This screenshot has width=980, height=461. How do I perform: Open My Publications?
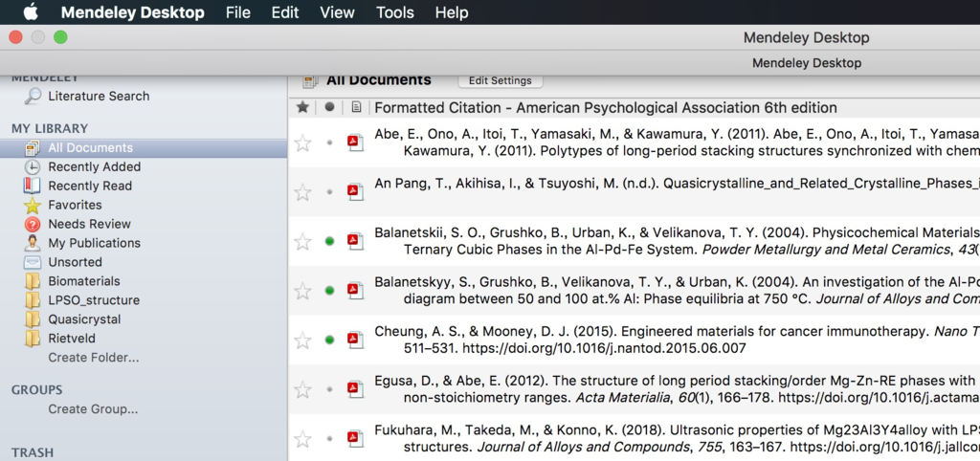[x=95, y=243]
